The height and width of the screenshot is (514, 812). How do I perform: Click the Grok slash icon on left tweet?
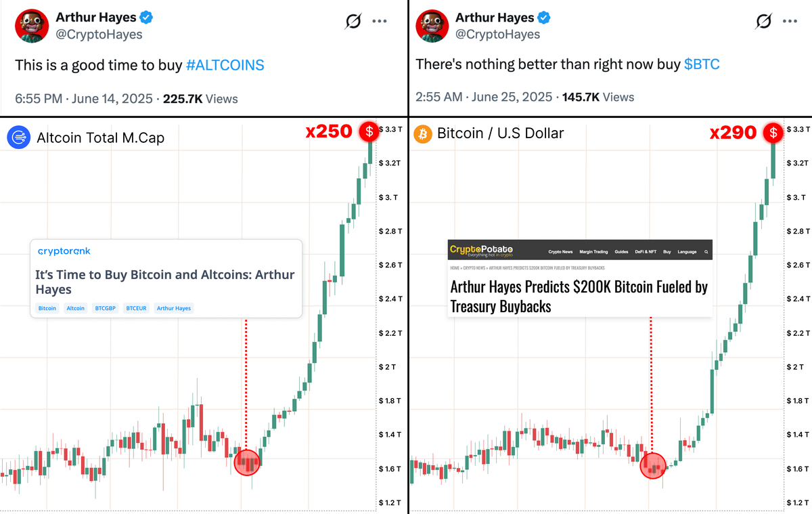coord(353,21)
